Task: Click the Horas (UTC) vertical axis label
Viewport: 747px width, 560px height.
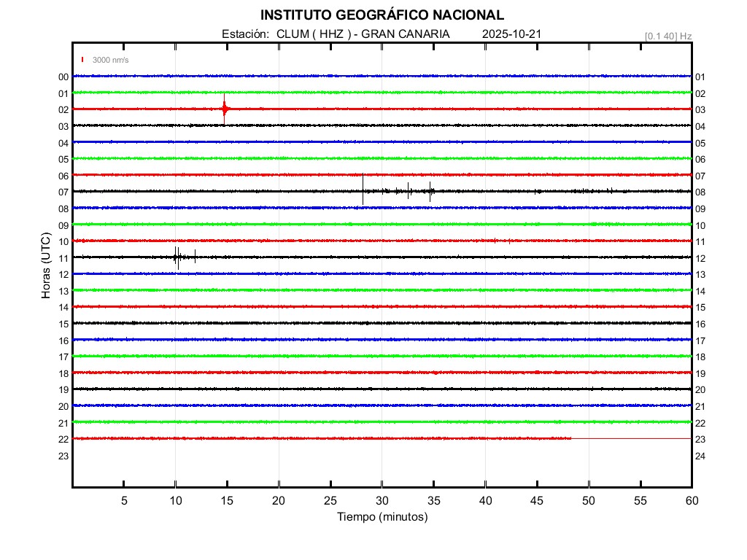Action: pyautogui.click(x=46, y=266)
